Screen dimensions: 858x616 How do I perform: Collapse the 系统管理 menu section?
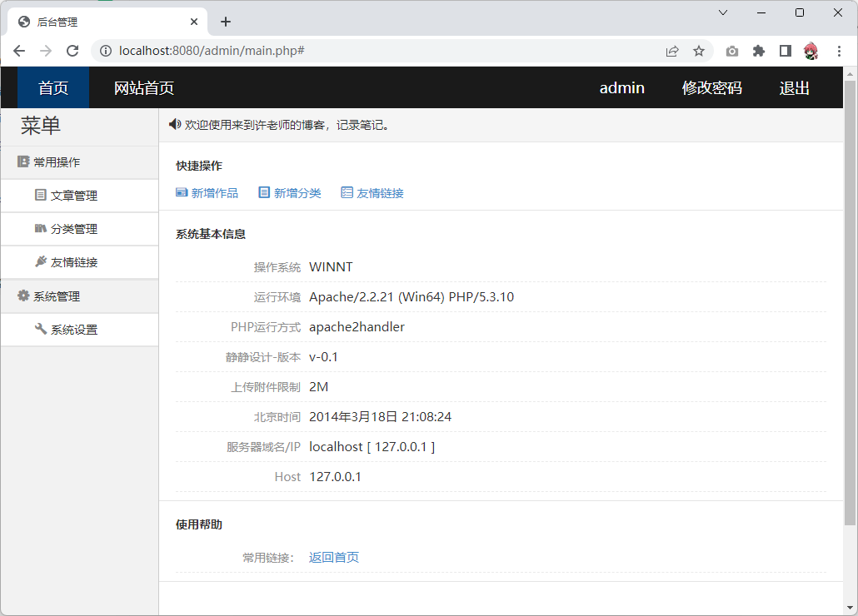(57, 296)
